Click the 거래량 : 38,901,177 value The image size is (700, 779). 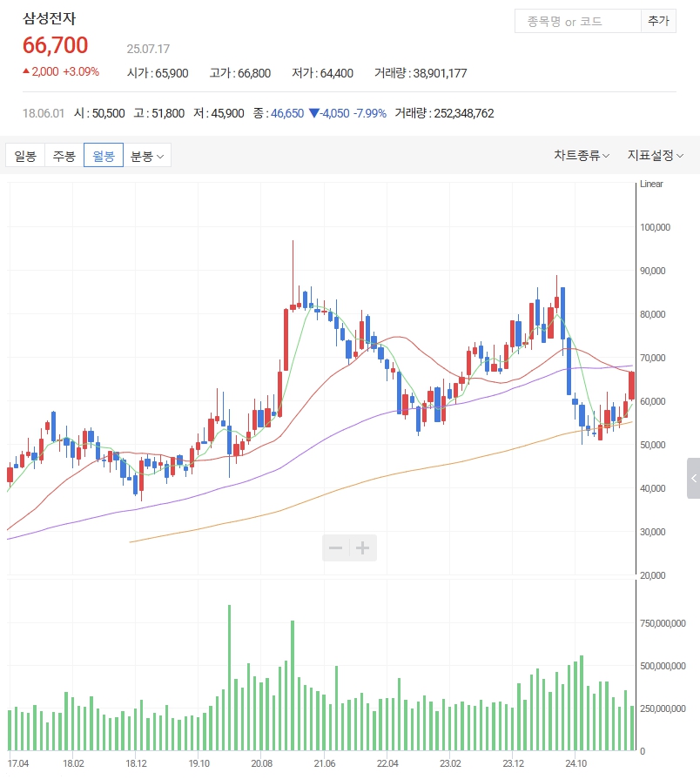click(x=421, y=73)
